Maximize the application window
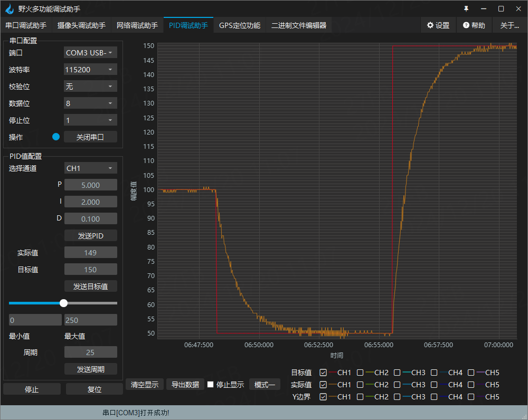The width and height of the screenshot is (528, 420). (501, 9)
